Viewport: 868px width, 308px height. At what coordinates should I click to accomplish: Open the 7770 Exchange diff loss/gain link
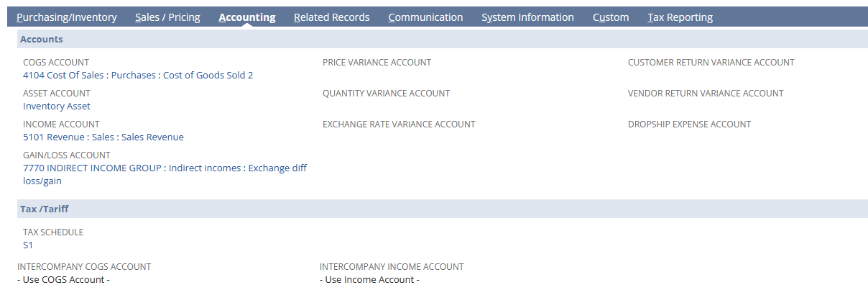165,168
